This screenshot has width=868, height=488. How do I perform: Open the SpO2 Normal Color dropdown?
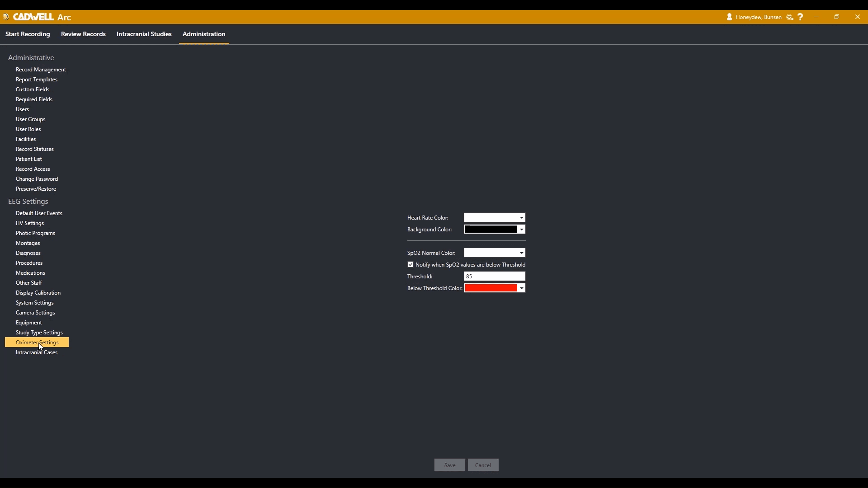click(521, 253)
